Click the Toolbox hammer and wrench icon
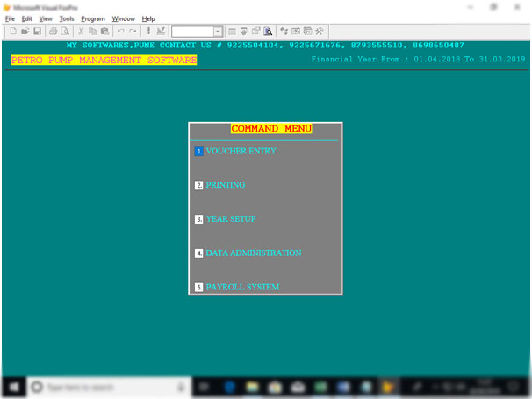The width and height of the screenshot is (532, 399). tap(320, 32)
